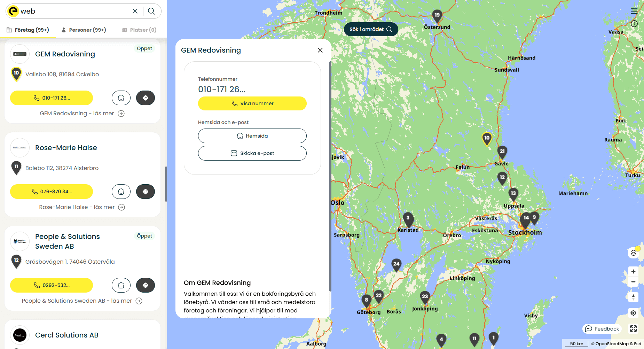Call GEM Redovisning 010-171 26... button
This screenshot has height=349, width=644.
[x=52, y=98]
